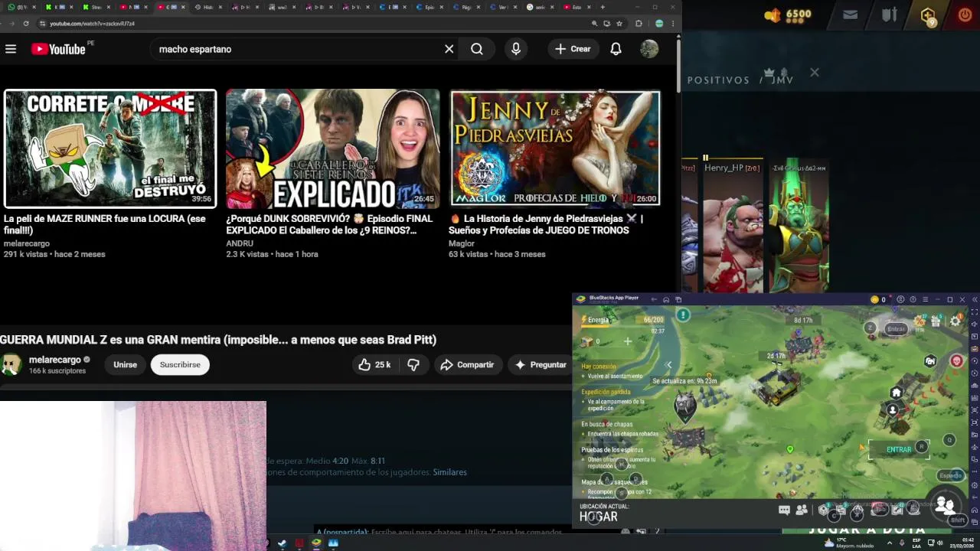Open channel Maglor under third video
980x551 pixels.
pos(462,243)
